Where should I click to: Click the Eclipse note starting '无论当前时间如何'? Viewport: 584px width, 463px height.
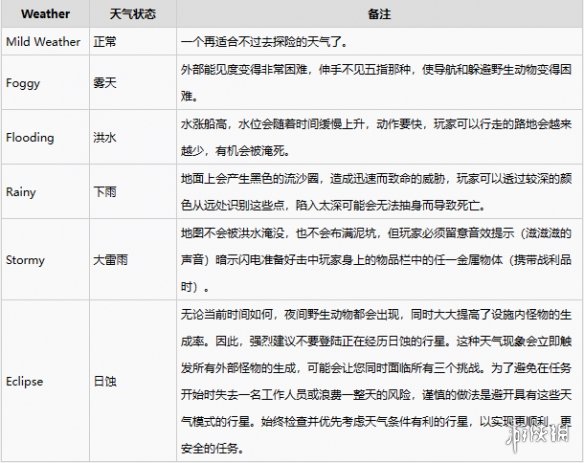380,381
